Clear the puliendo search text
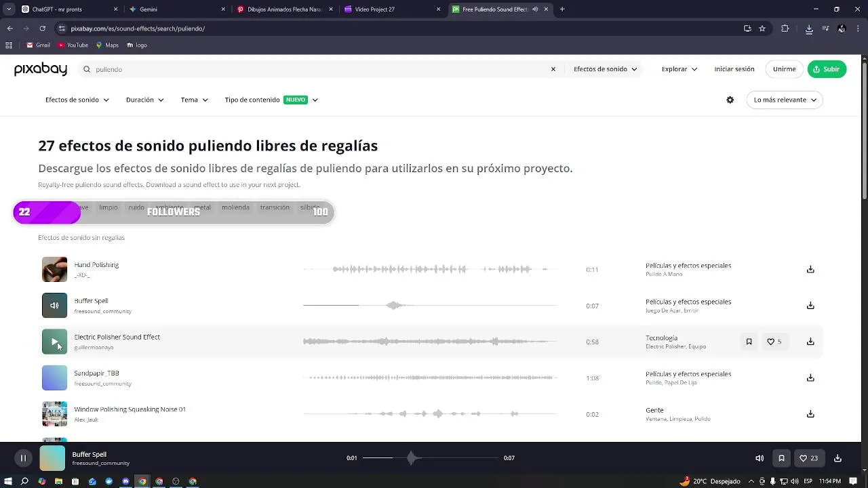This screenshot has height=488, width=868. click(x=553, y=69)
